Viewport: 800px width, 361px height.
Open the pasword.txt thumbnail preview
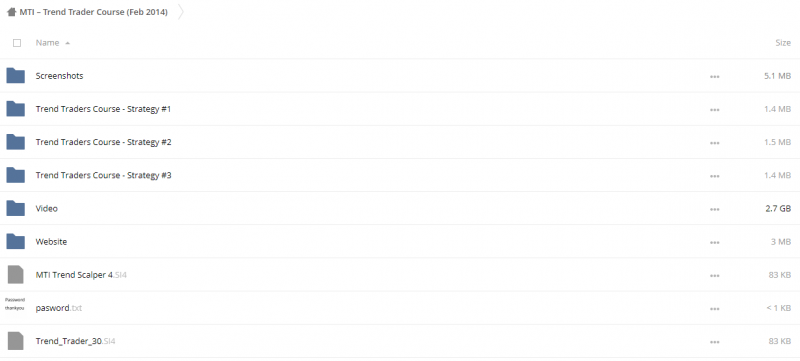[15, 304]
